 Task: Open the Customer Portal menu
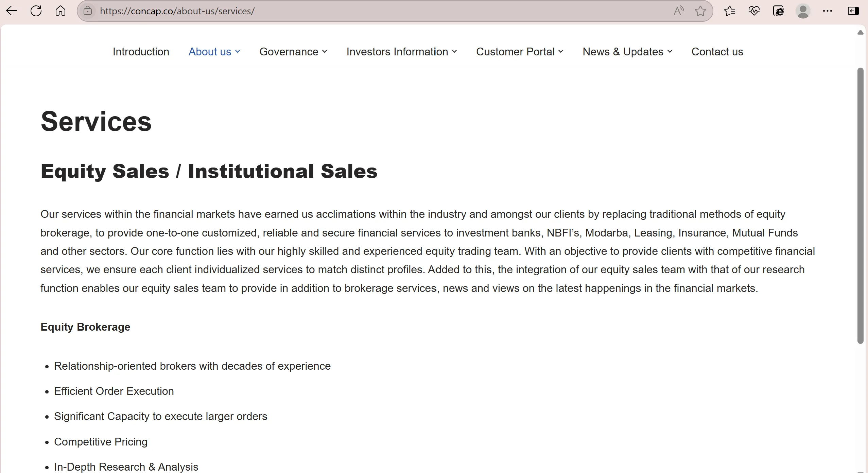pos(520,52)
